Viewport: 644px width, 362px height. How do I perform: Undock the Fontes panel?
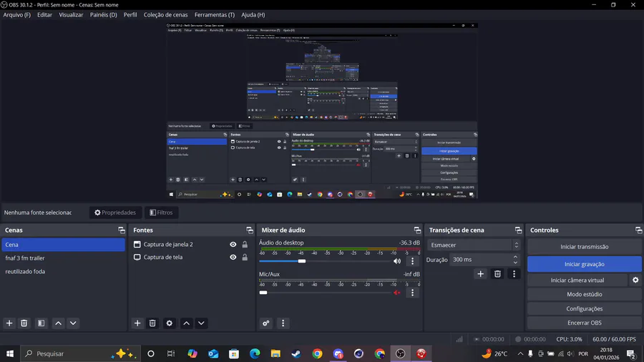point(249,230)
